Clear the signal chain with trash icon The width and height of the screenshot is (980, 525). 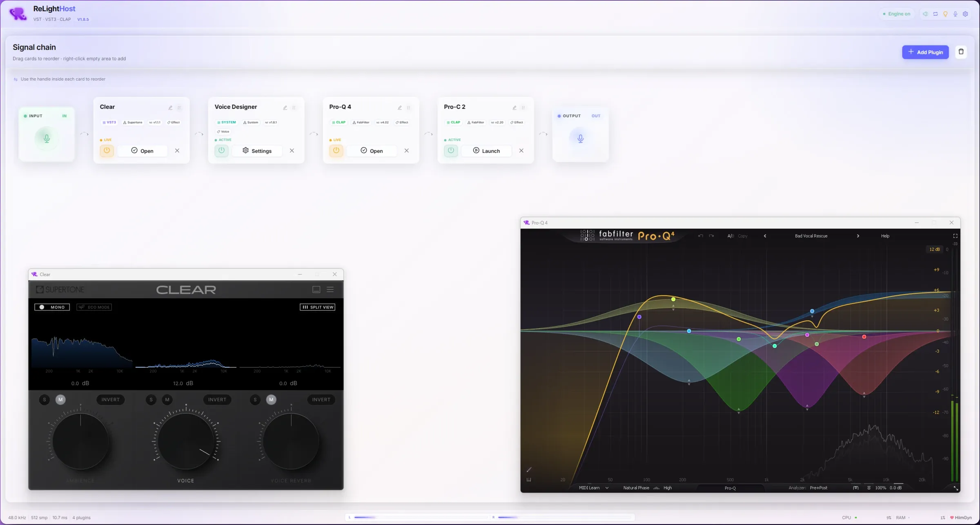961,52
